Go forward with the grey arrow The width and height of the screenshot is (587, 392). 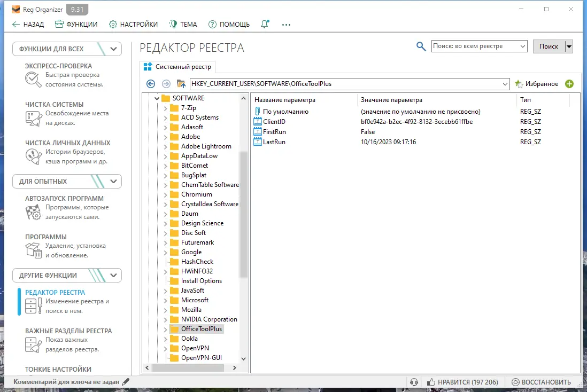(x=166, y=84)
